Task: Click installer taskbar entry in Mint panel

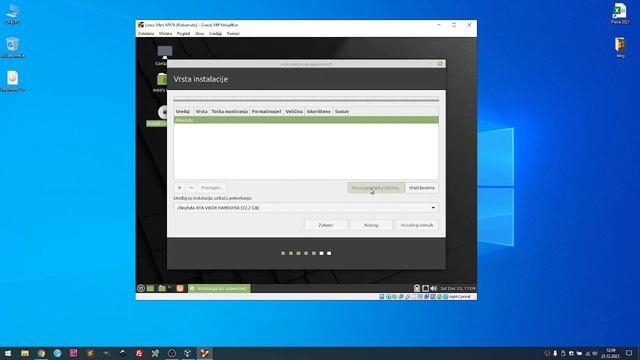Action: click(219, 288)
